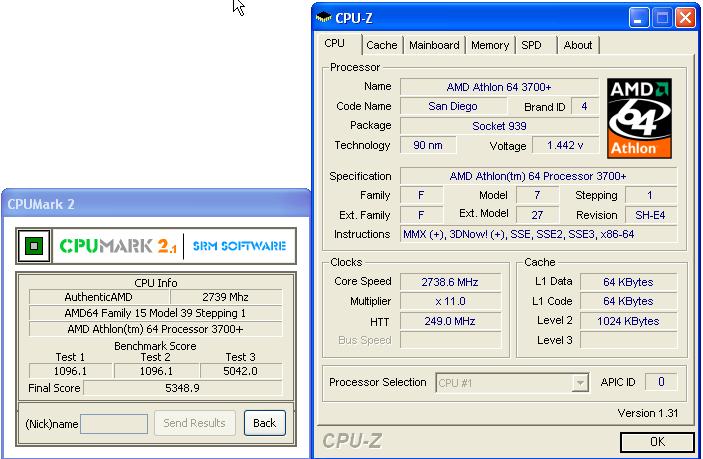The image size is (703, 459).
Task: Click the Ext. Family value 'F'
Action: coord(421,215)
